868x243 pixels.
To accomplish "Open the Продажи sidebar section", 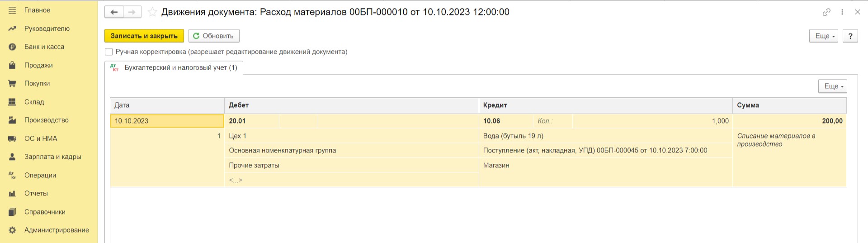I will click(x=38, y=65).
